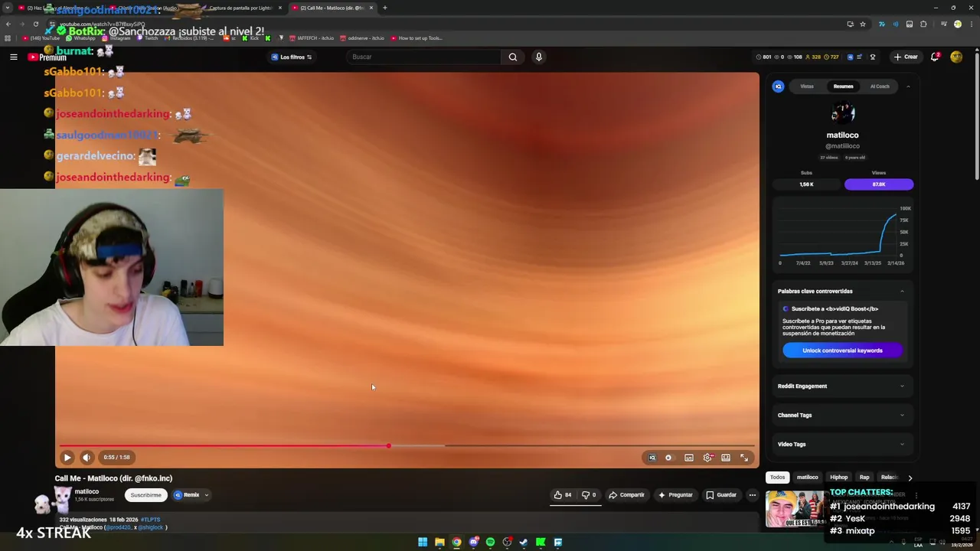Expand the Reddit Engagement section
Viewport: 980px width, 551px height.
841,386
